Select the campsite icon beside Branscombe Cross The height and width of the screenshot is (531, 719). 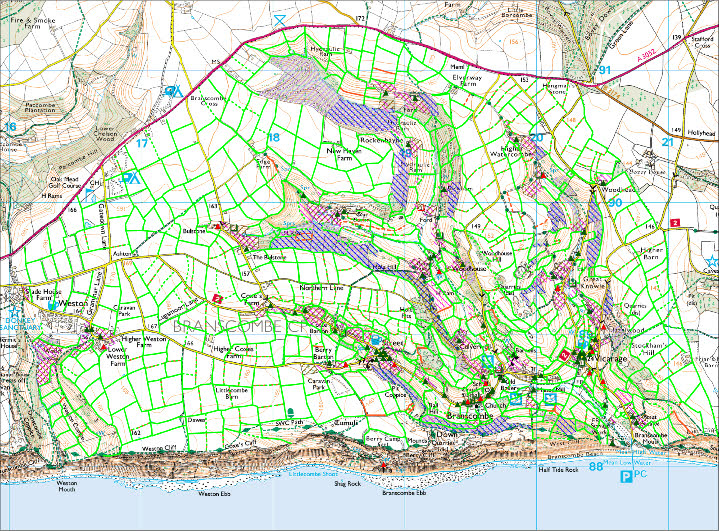point(173,91)
